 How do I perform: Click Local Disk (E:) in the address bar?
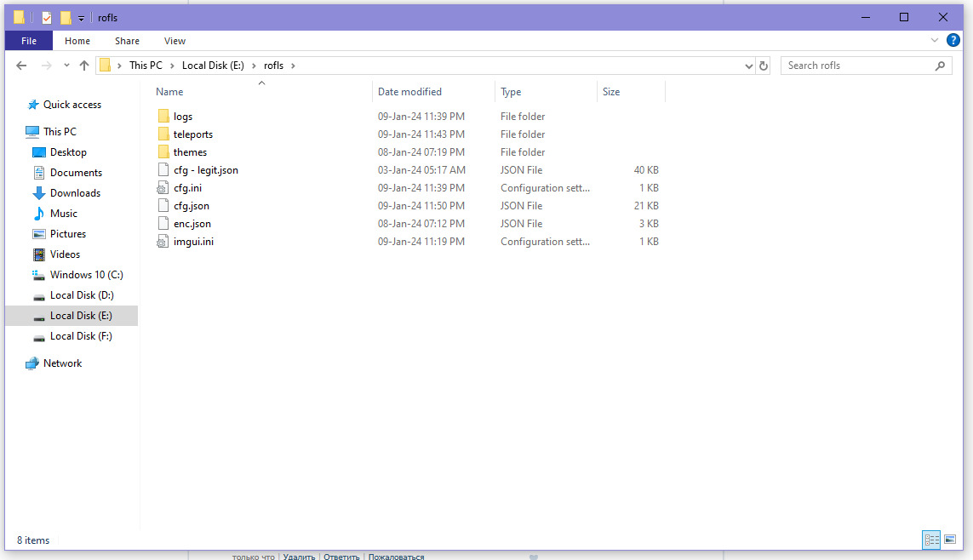(213, 66)
